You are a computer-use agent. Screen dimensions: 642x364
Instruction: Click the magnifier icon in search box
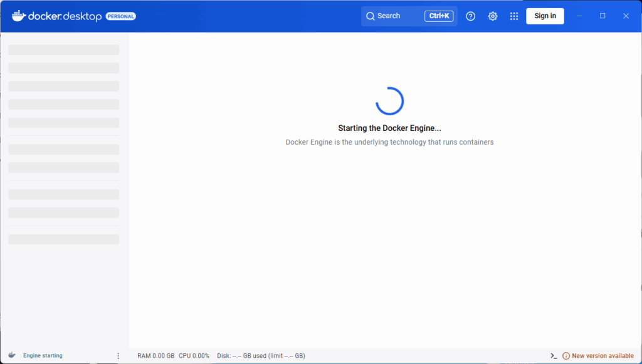click(371, 16)
